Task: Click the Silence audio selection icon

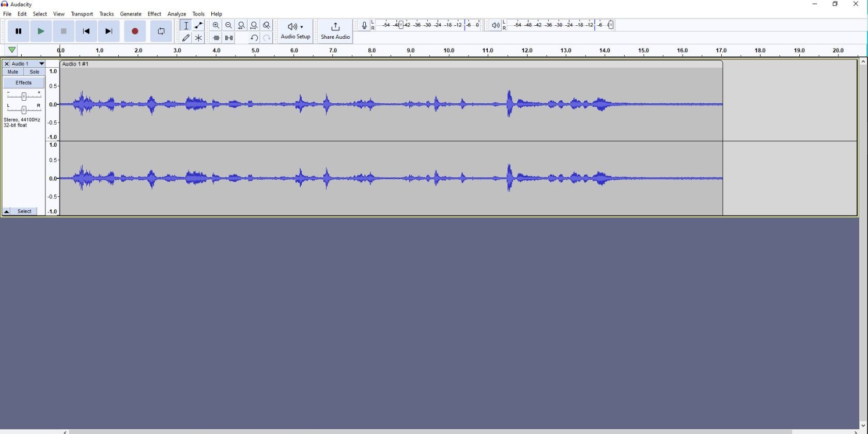Action: 229,38
